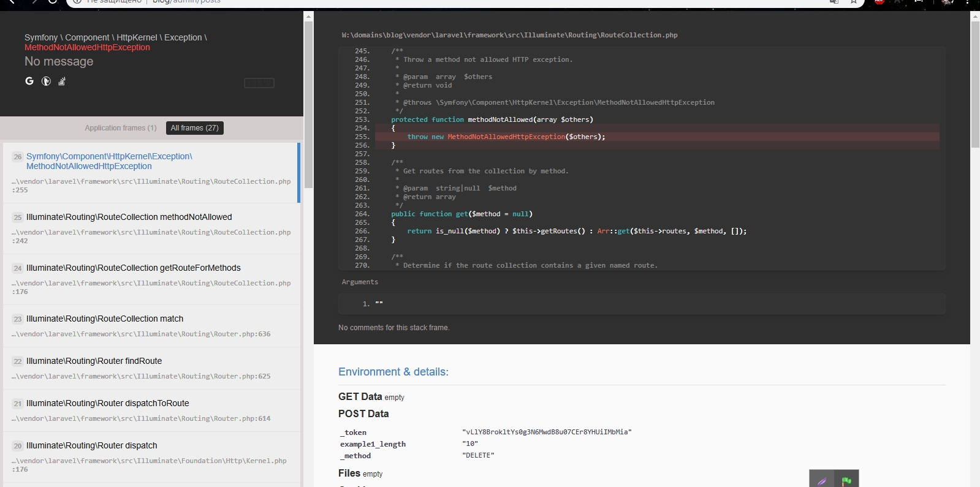Click the "10" value
The image size is (980, 487).
pos(470,444)
